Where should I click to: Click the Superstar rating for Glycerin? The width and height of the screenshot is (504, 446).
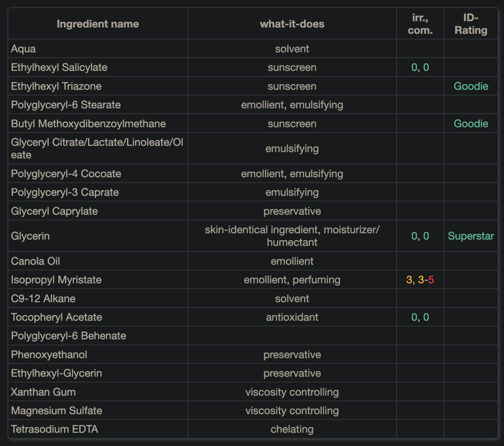[470, 236]
